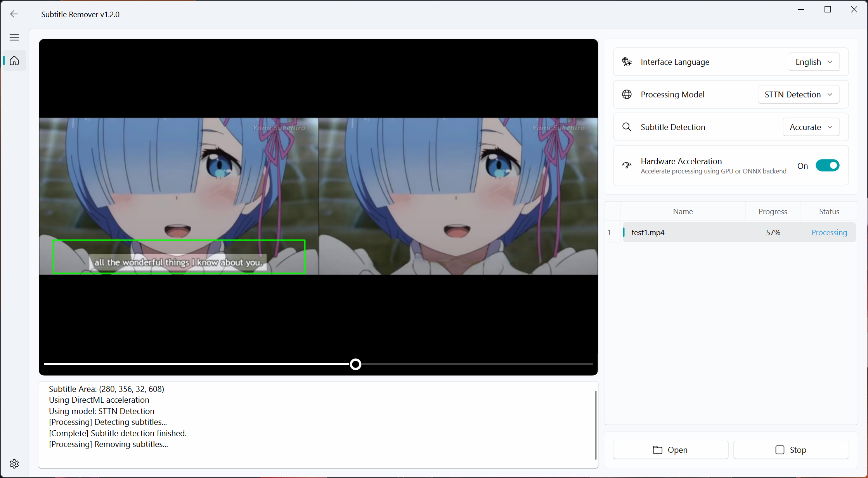868x478 pixels.
Task: Click the Status column header
Action: pos(829,211)
